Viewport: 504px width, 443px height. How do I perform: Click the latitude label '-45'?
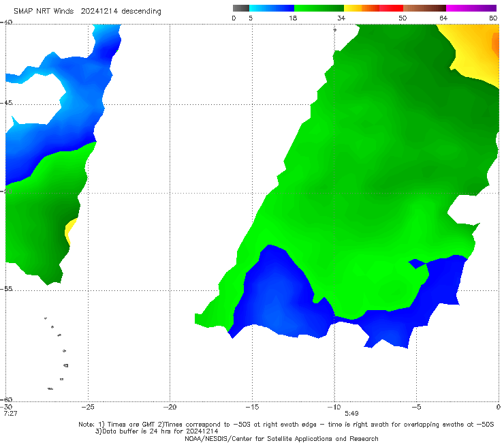pyautogui.click(x=6, y=103)
